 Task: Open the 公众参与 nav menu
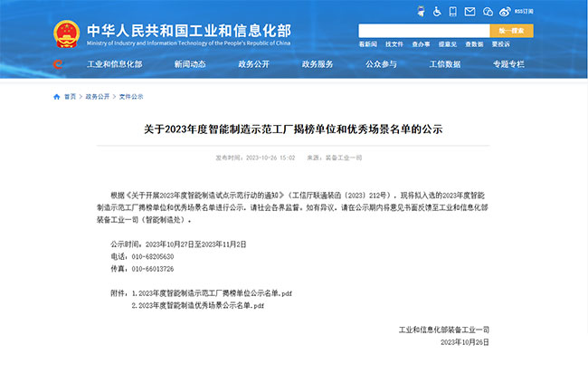coord(382,64)
